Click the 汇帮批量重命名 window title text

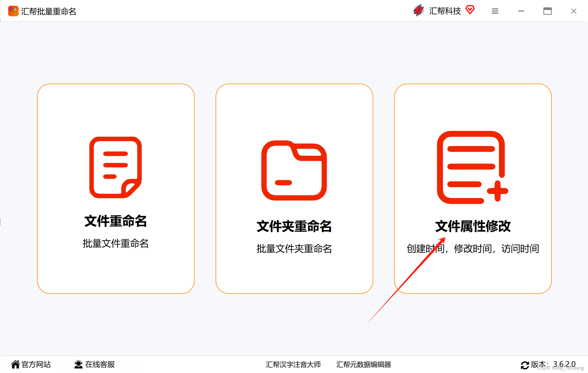point(49,12)
